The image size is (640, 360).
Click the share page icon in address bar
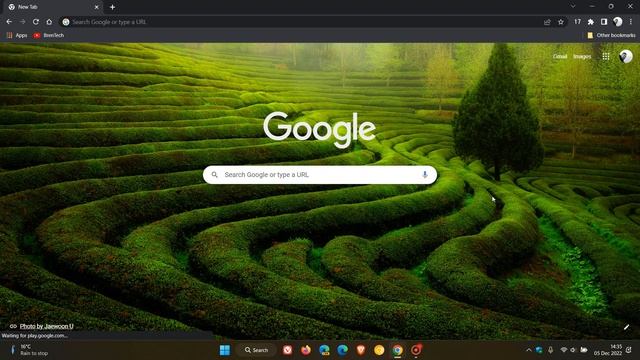point(547,22)
